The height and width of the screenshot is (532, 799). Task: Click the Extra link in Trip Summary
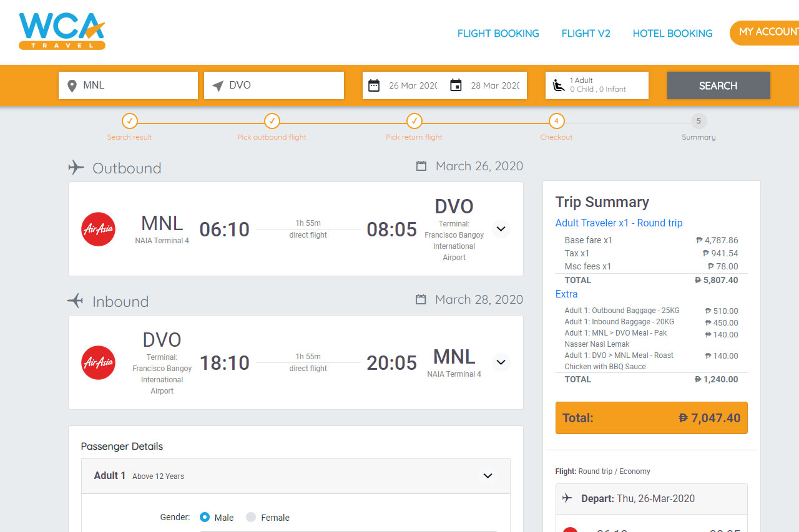(x=566, y=294)
